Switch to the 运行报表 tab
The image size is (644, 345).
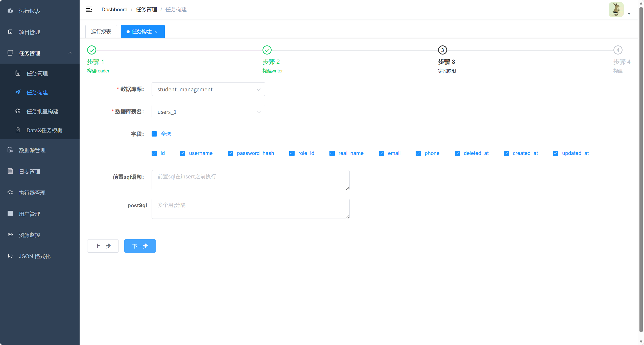101,32
